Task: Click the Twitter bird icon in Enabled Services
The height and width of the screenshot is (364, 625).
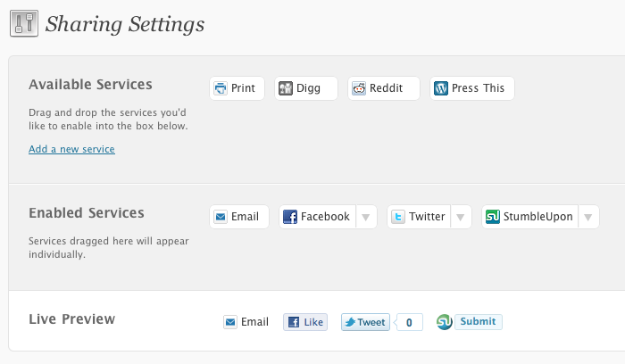Action: tap(398, 217)
